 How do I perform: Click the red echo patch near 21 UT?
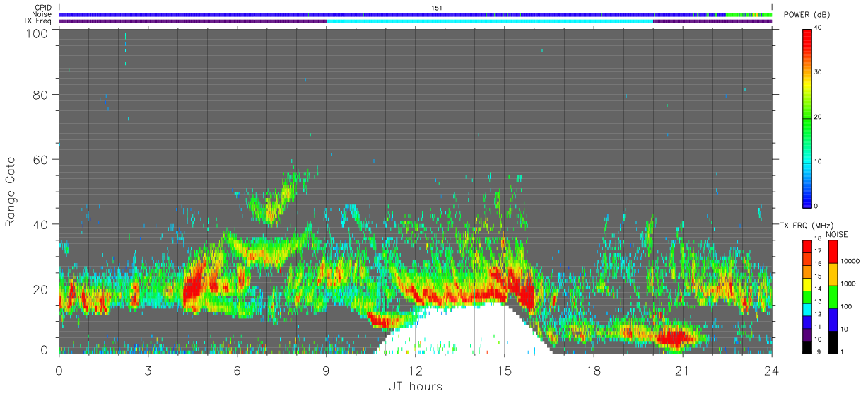674,337
